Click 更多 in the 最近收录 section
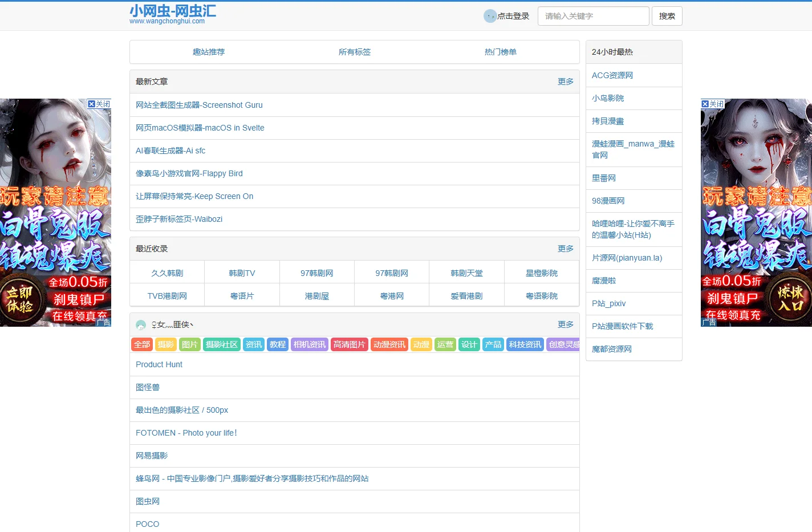Viewport: 812px width, 532px height. coord(566,249)
